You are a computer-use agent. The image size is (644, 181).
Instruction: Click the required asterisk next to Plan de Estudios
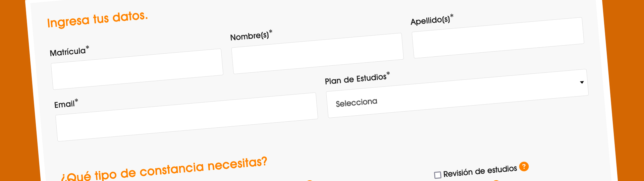(388, 73)
